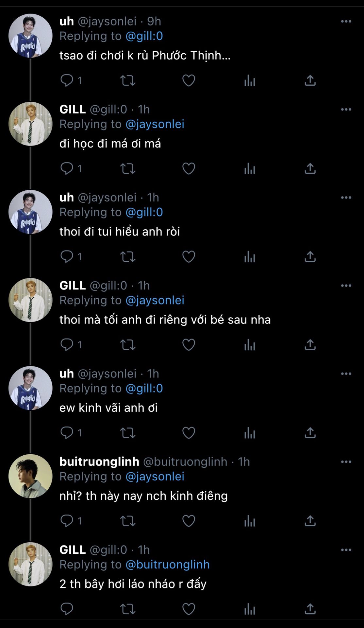Viewport: 364px width, 628px height.
Task: Reply to "2 th bây hơi láo nháo" tweet
Action: [67, 609]
